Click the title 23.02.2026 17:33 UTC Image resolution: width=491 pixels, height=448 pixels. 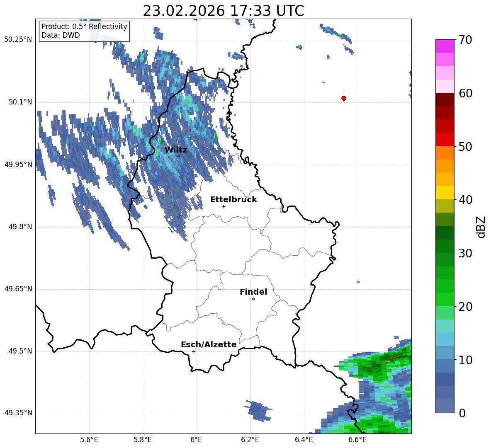(x=224, y=11)
